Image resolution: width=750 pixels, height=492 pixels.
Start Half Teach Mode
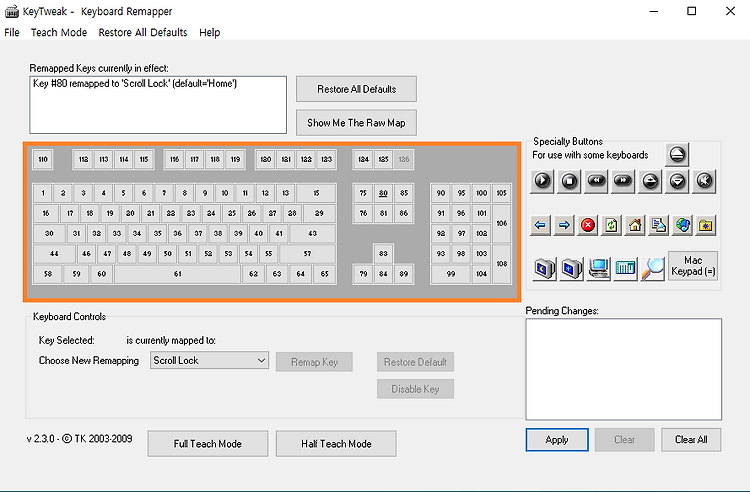coord(336,444)
